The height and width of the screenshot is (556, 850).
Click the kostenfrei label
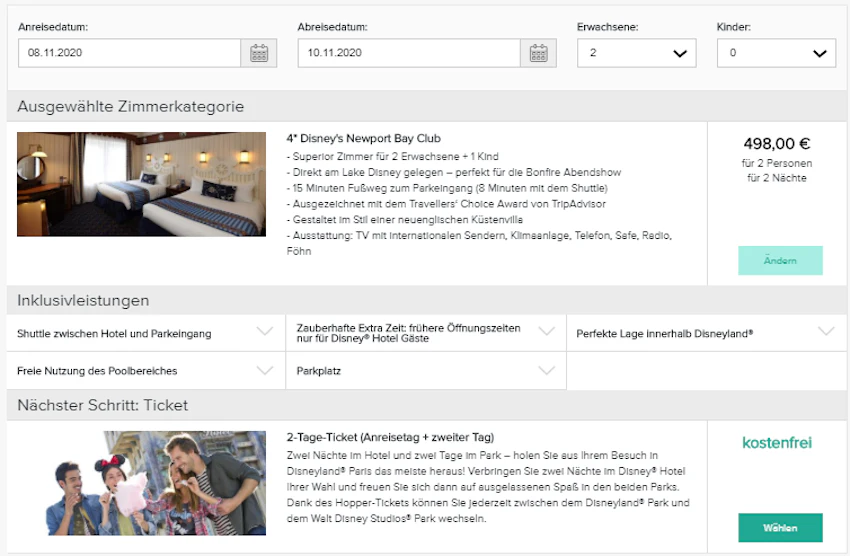[777, 443]
